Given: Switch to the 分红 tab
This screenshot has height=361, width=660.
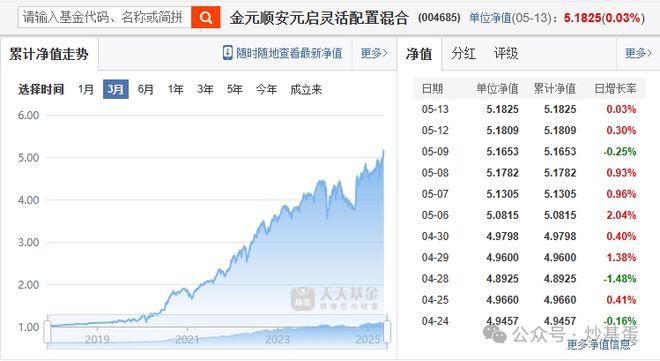Looking at the screenshot, I should click(x=463, y=53).
